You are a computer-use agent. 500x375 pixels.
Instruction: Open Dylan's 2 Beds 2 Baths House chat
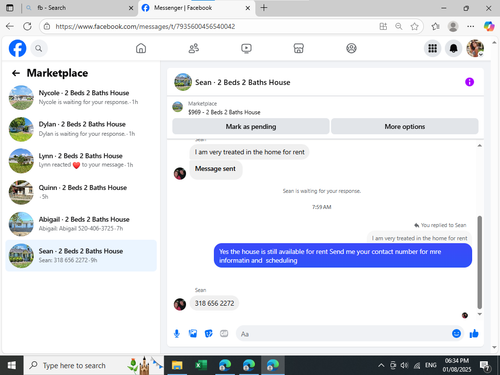click(81, 129)
